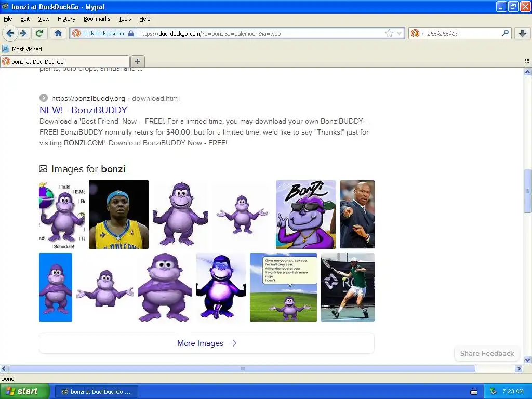The height and width of the screenshot is (399, 532).
Task: Open the History menu
Action: pos(66,19)
